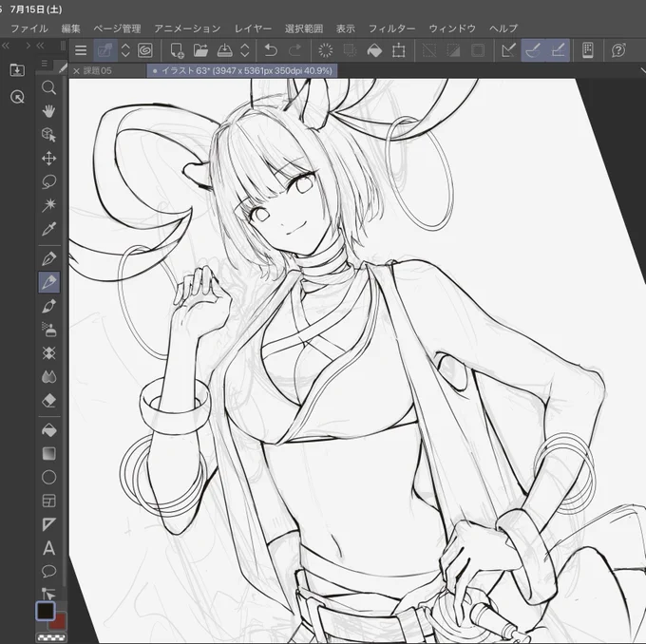Select the Figure circle tool
Image resolution: width=646 pixels, height=644 pixels.
point(48,477)
